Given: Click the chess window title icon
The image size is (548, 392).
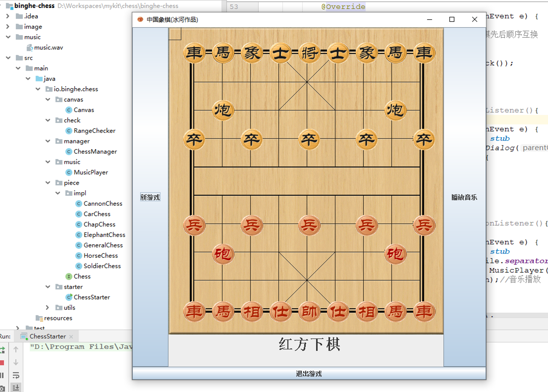Looking at the screenshot, I should click(140, 19).
